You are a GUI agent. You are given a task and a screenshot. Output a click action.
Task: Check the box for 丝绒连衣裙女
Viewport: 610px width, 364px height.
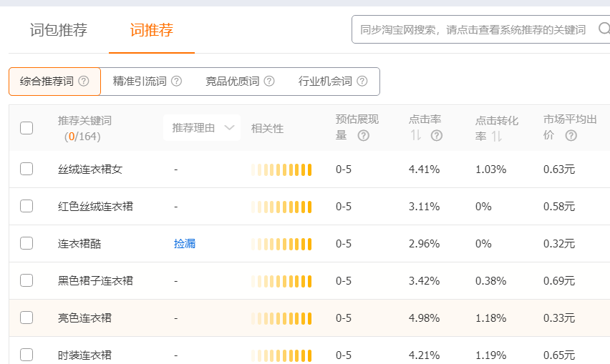(26, 169)
